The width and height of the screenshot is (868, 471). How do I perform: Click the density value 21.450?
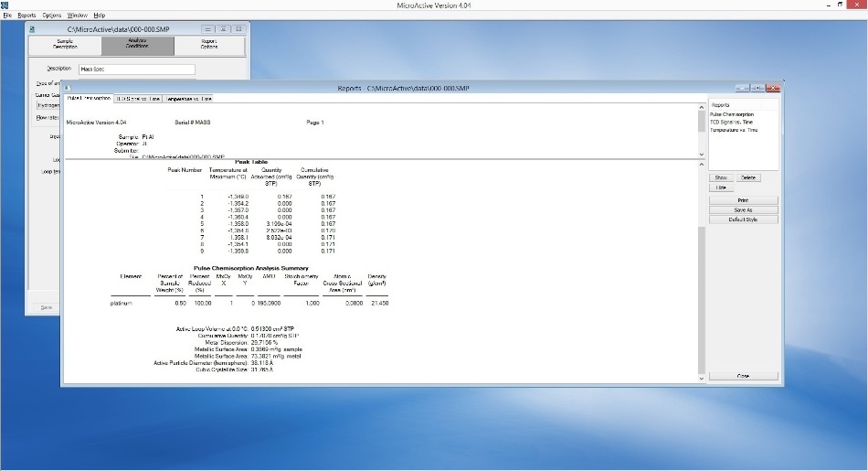380,303
